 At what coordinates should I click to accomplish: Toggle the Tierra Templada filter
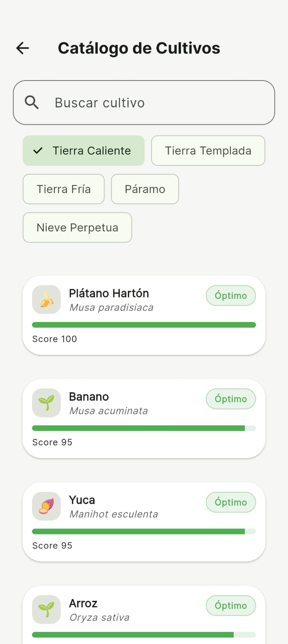(208, 151)
